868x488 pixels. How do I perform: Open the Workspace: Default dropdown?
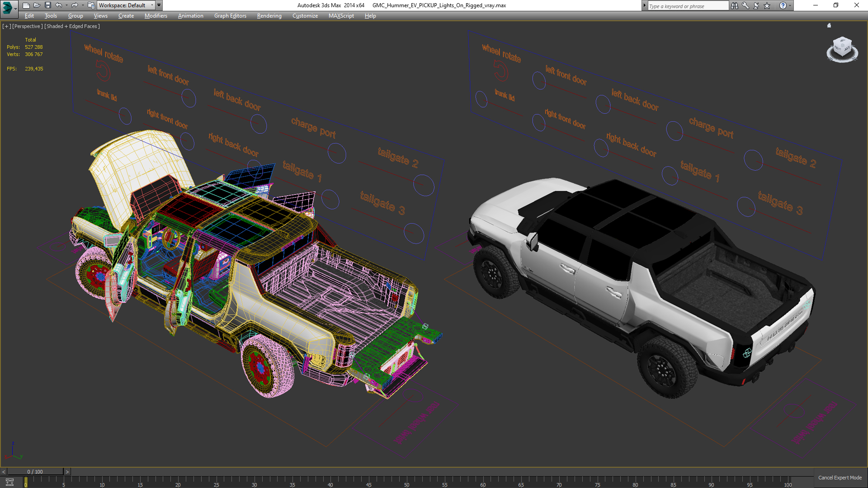(126, 5)
